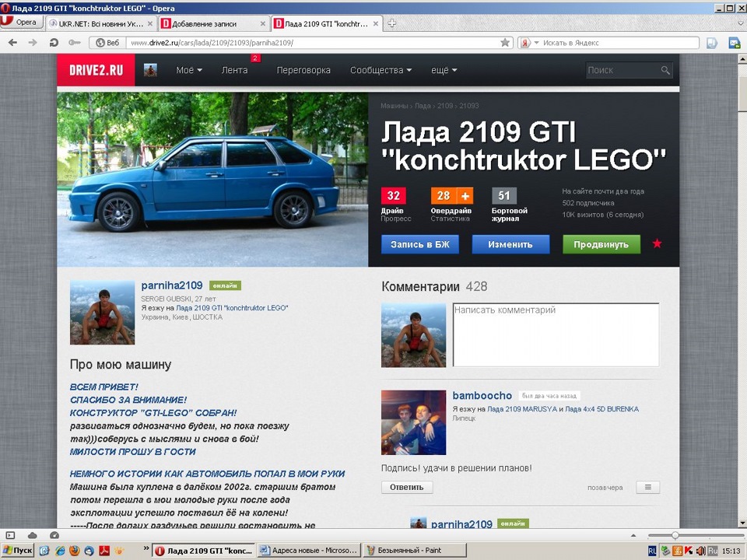Open Лада 2109 GTI link under parniha2109
The width and height of the screenshot is (747, 560).
232,308
